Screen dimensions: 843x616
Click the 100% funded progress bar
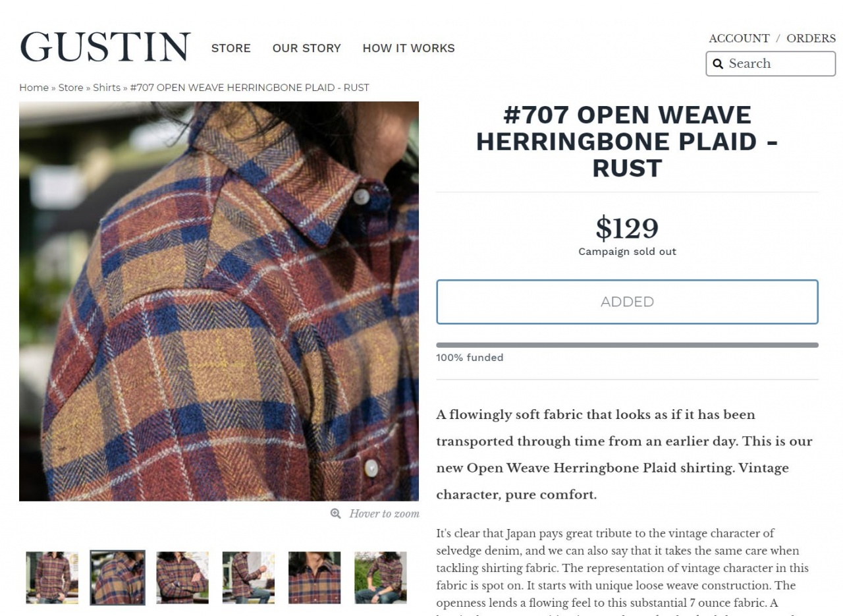point(627,345)
